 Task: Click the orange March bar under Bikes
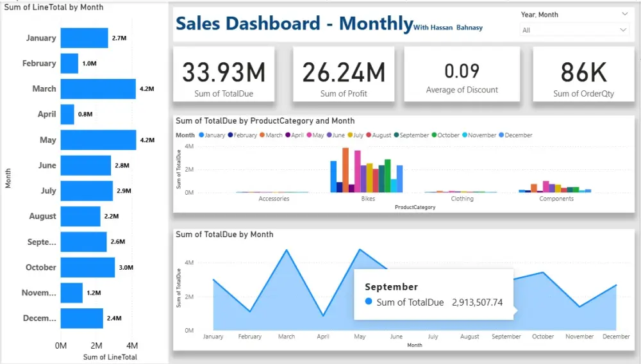coord(345,170)
